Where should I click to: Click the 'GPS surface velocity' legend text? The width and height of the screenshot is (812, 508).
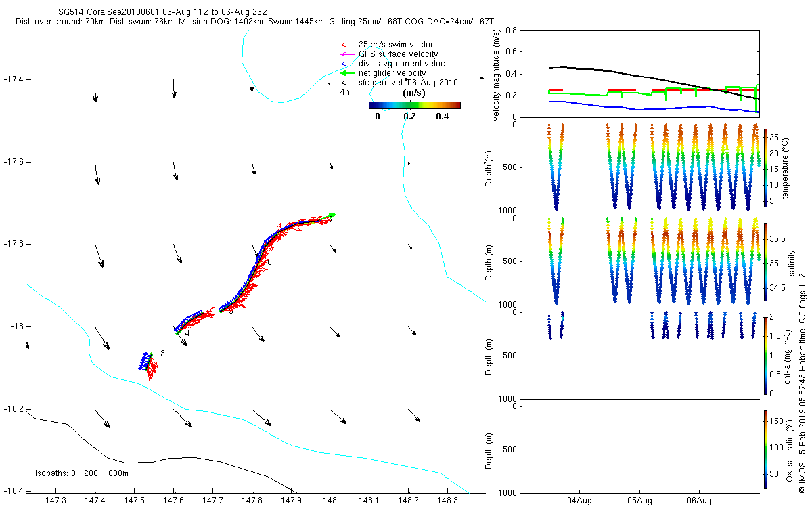[398, 54]
